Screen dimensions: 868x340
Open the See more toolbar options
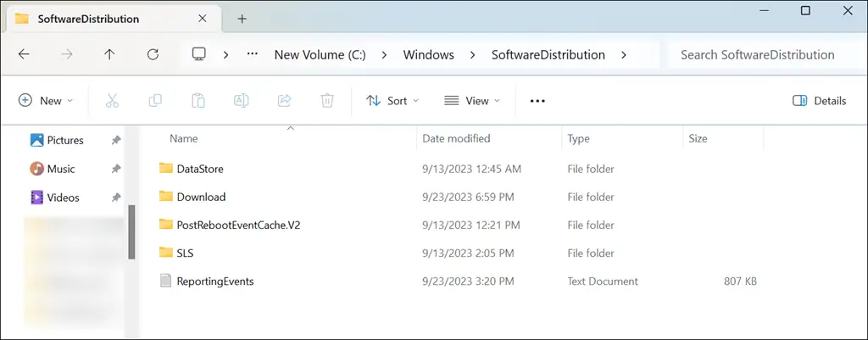tap(537, 101)
